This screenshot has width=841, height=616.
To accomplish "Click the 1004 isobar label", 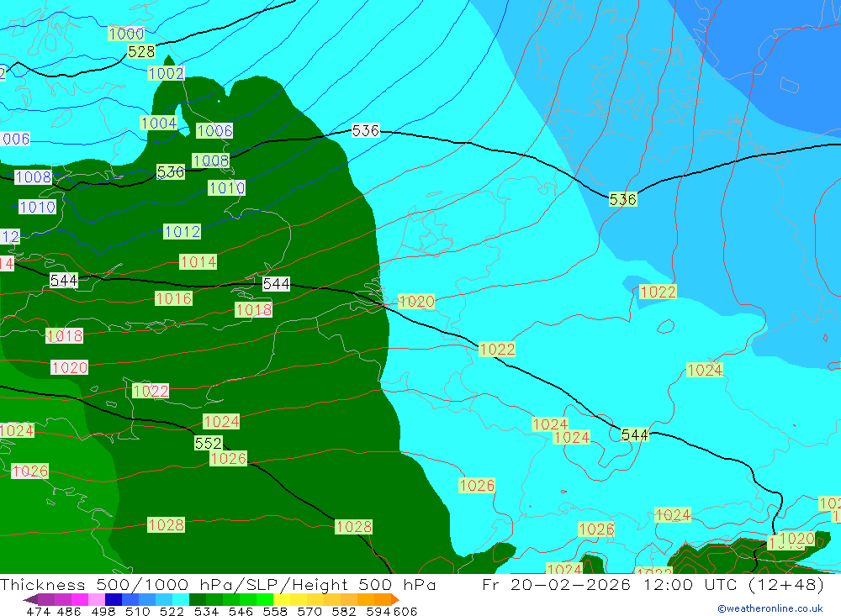I will [159, 124].
